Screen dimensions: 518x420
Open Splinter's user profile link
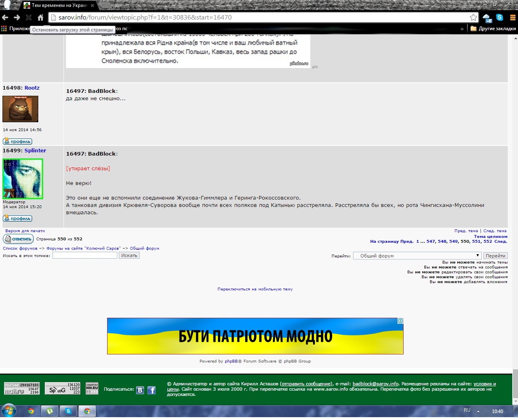[35, 151]
